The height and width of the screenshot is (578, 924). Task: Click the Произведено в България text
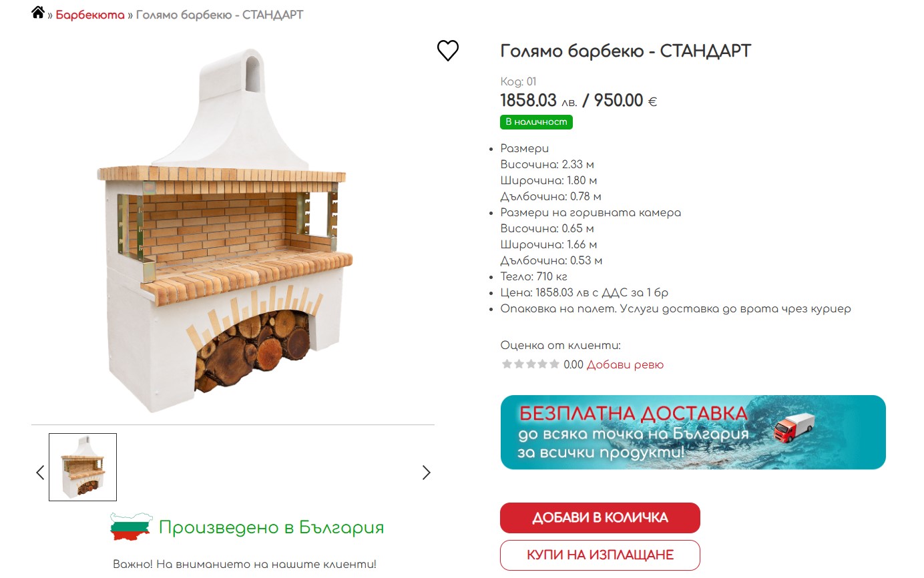click(x=271, y=527)
